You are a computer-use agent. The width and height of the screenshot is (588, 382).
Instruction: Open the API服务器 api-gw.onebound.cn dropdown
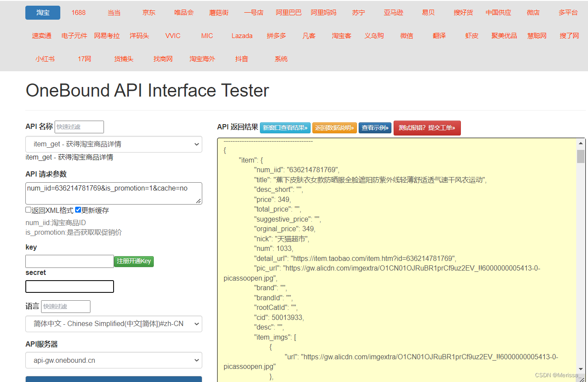click(114, 361)
